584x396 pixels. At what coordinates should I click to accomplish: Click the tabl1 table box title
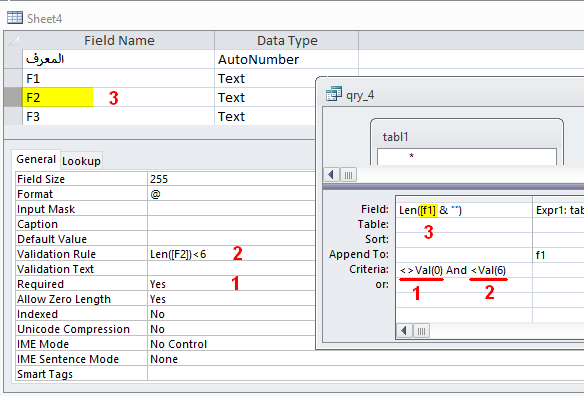[x=396, y=137]
